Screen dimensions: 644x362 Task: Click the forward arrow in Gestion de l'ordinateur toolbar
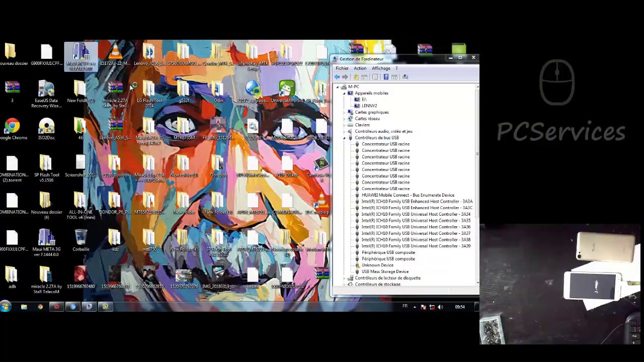tap(345, 77)
